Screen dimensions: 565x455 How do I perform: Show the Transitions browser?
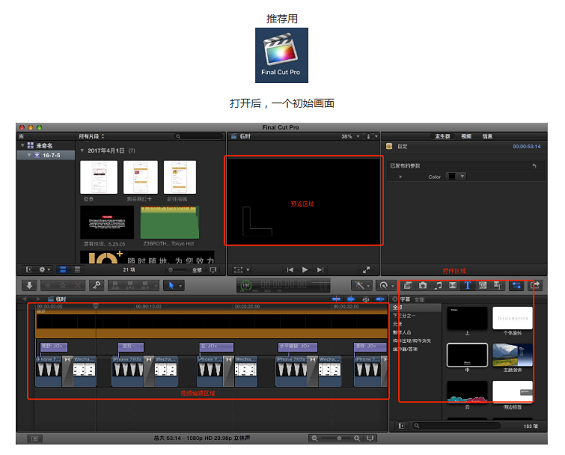coord(453,285)
